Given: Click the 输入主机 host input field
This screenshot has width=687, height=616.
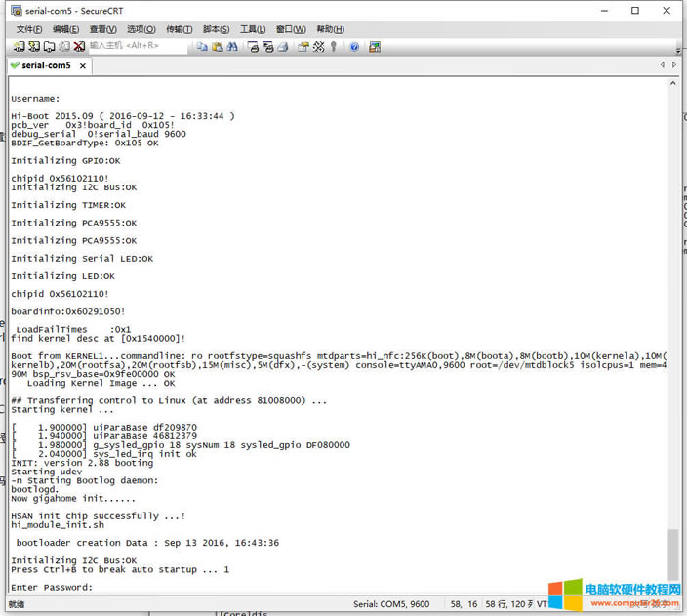Looking at the screenshot, I should 137,46.
